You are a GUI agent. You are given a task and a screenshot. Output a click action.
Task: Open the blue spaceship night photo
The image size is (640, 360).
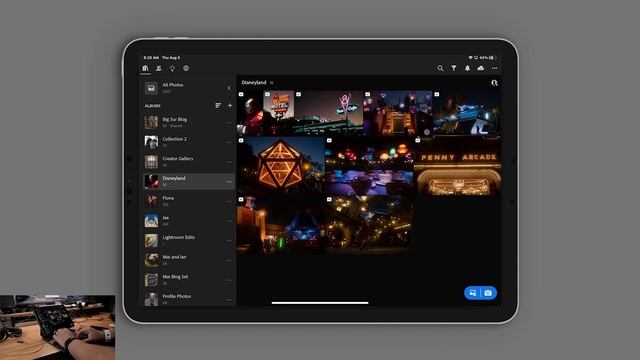(467, 113)
